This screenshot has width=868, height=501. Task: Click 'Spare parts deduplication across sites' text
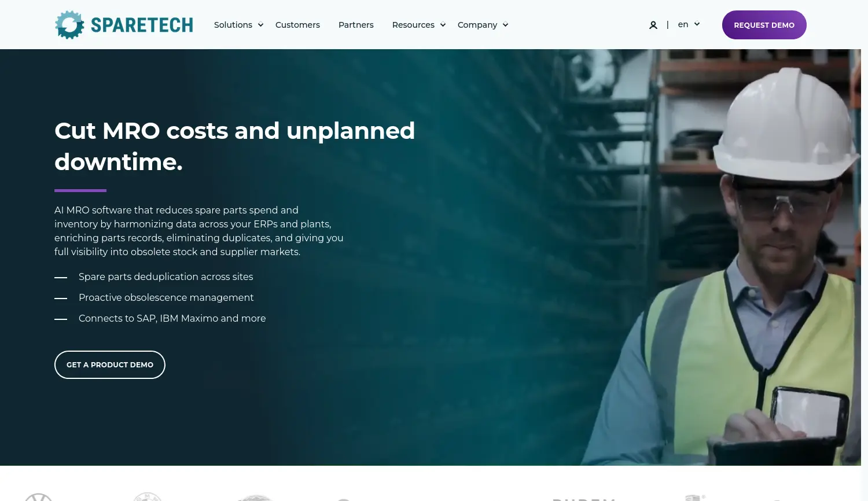165,277
